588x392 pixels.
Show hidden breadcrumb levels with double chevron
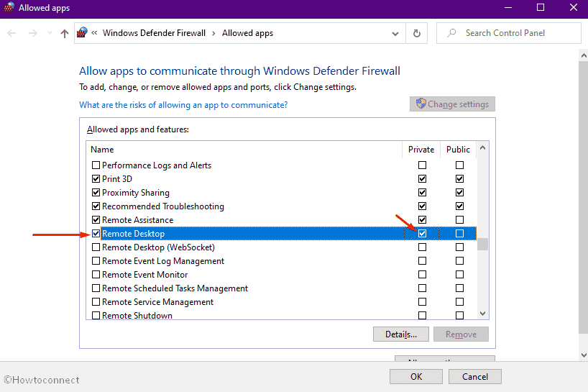(x=94, y=33)
